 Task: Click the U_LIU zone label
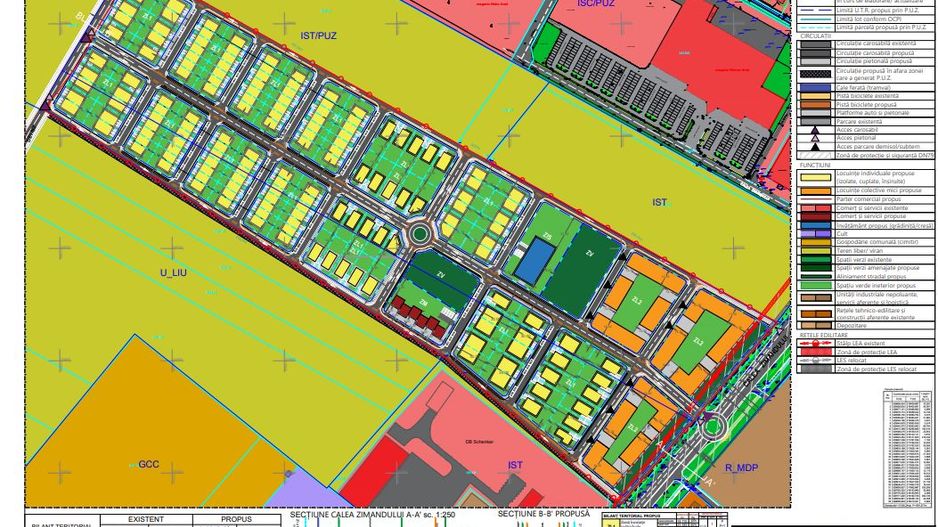(x=173, y=271)
